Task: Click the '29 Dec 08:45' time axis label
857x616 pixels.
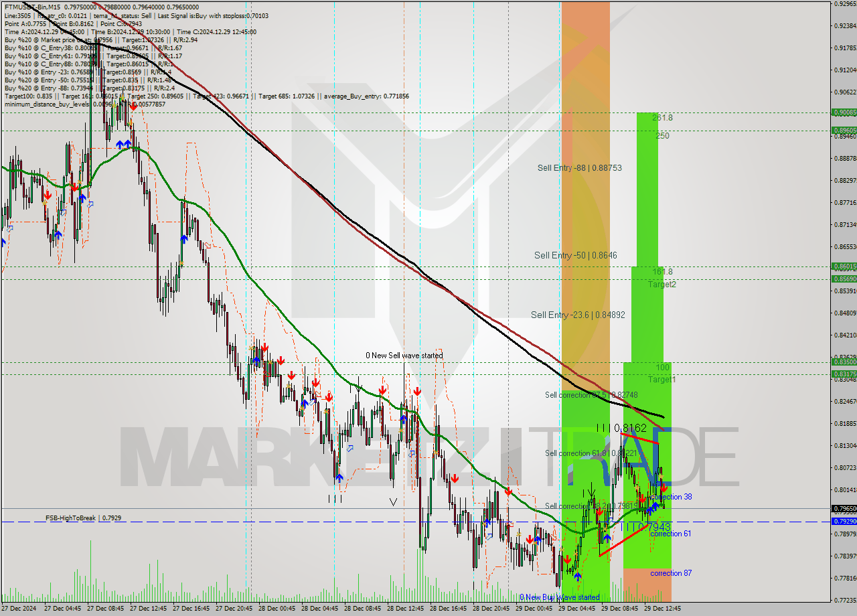Action: coord(619,609)
